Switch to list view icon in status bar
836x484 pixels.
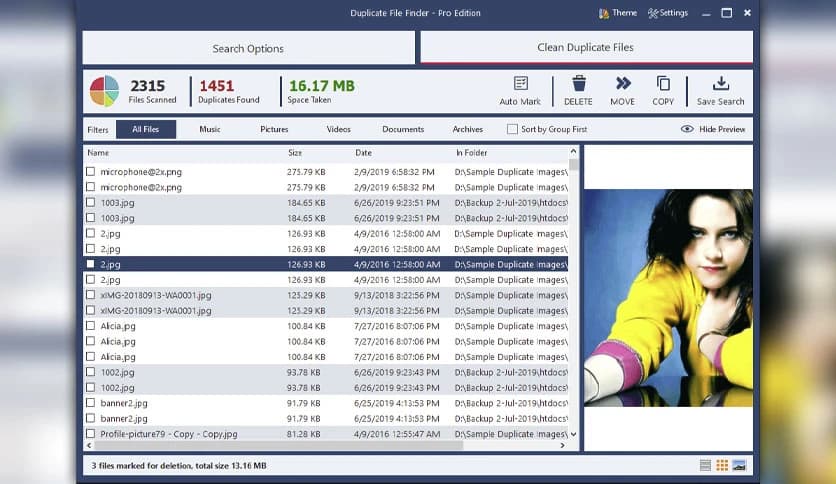tap(705, 465)
